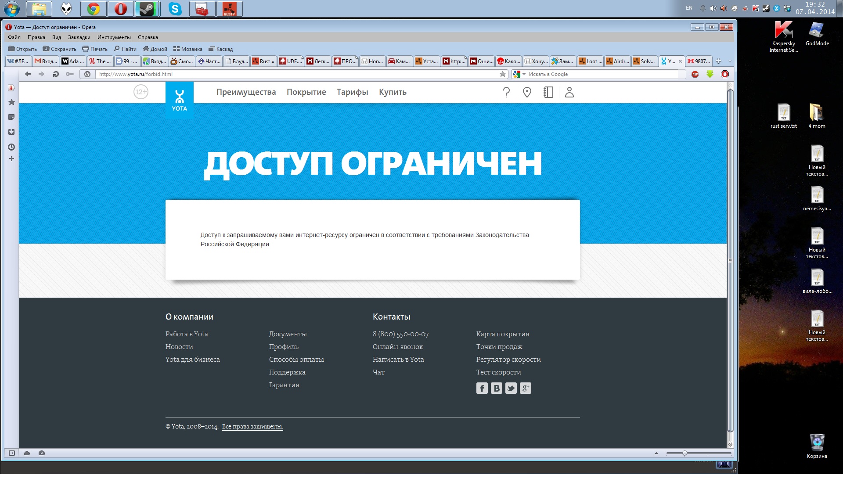
Task: Open the Закладки menu
Action: click(79, 37)
